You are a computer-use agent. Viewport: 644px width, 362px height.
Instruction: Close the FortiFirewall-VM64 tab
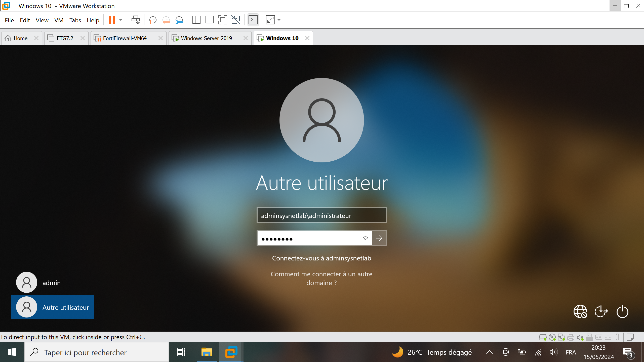coord(160,38)
